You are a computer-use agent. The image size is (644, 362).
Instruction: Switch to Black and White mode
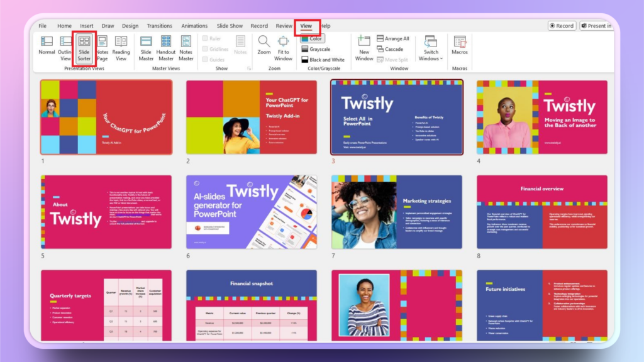tap(323, 60)
